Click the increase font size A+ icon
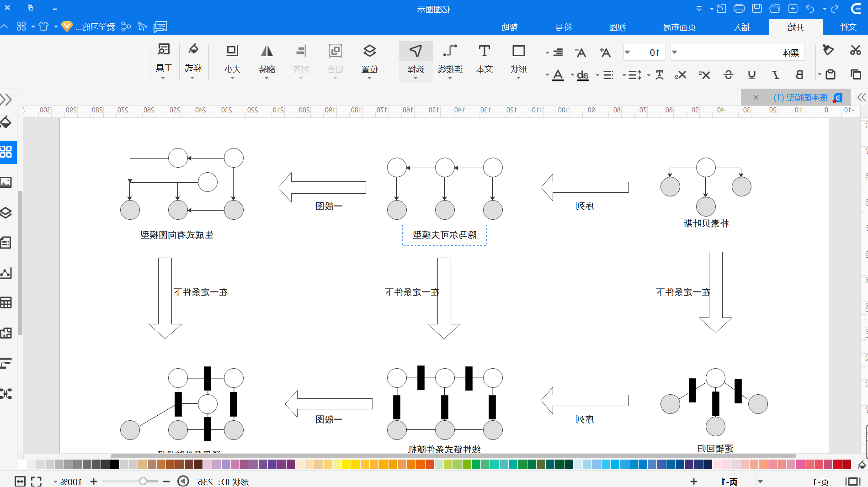 click(x=605, y=53)
